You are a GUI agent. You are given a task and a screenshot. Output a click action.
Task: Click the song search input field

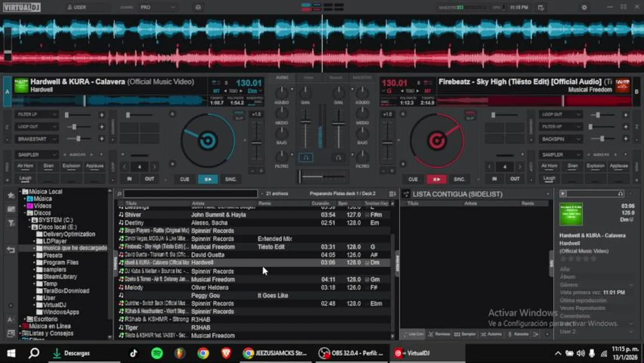point(191,194)
